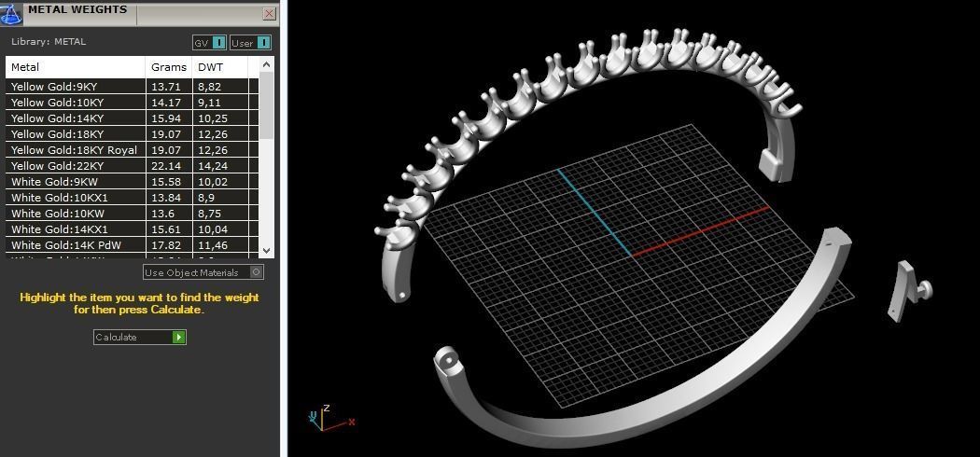Viewport: 980px width, 457px height.
Task: Select the White Gold:10KW row
Action: [132, 214]
